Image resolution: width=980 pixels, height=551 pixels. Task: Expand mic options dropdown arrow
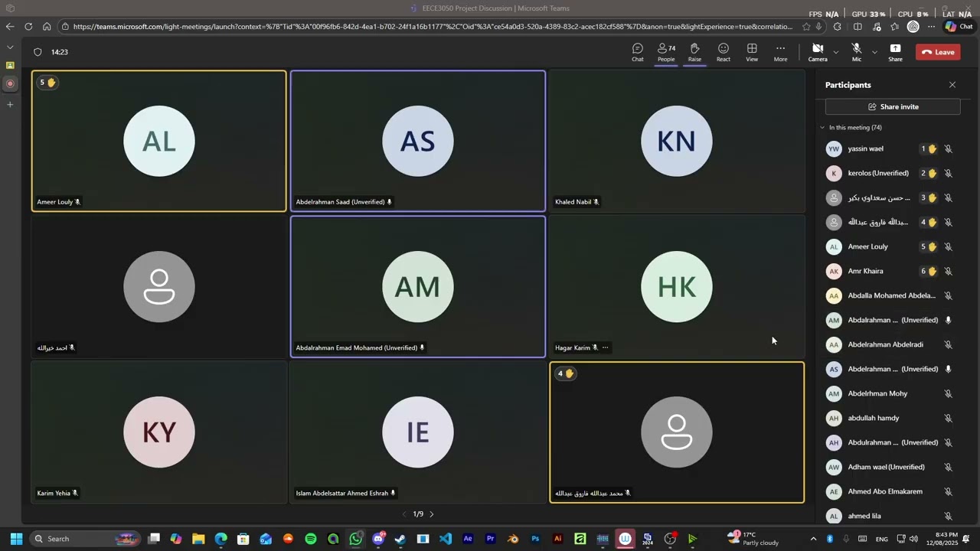[x=874, y=52]
